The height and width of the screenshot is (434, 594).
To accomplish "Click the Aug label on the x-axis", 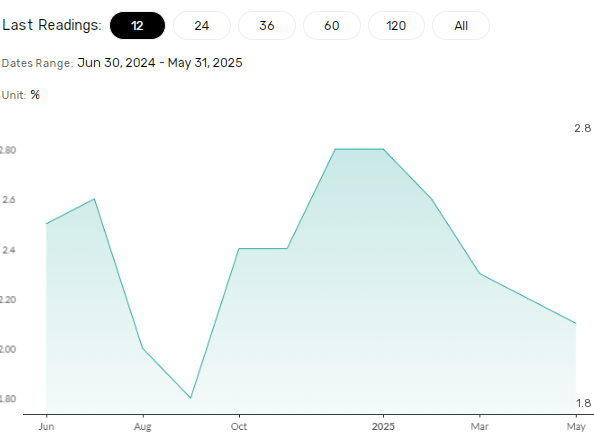I will tap(142, 426).
